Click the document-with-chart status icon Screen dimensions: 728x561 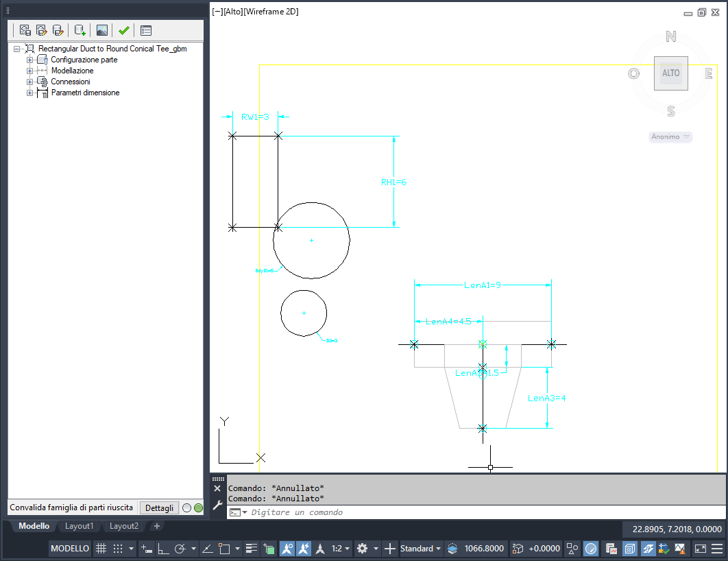pyautogui.click(x=611, y=549)
